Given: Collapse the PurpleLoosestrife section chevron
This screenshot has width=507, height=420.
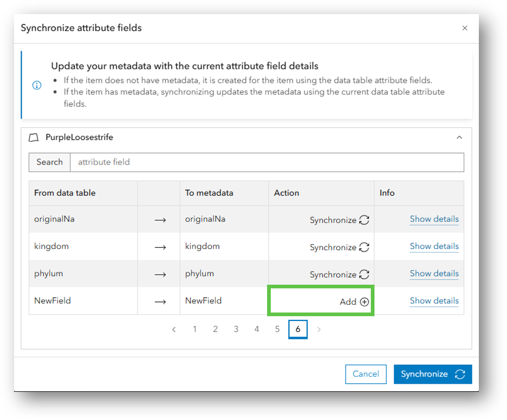Looking at the screenshot, I should pyautogui.click(x=459, y=137).
